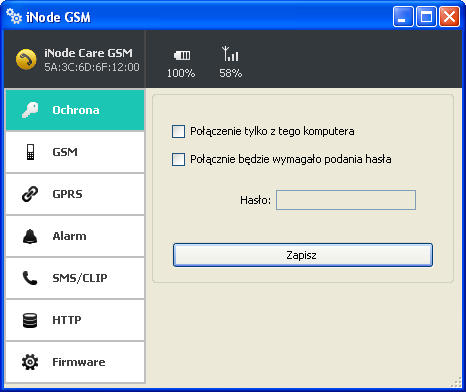Click the gears icon in title bar
Viewport: 466px width, 392px height.
click(14, 16)
